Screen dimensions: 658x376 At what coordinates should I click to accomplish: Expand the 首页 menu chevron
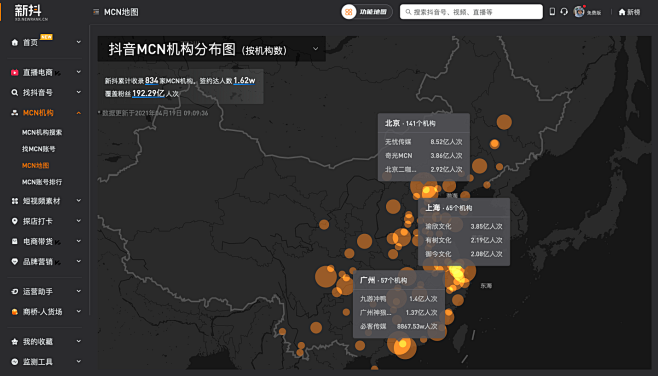click(x=78, y=42)
